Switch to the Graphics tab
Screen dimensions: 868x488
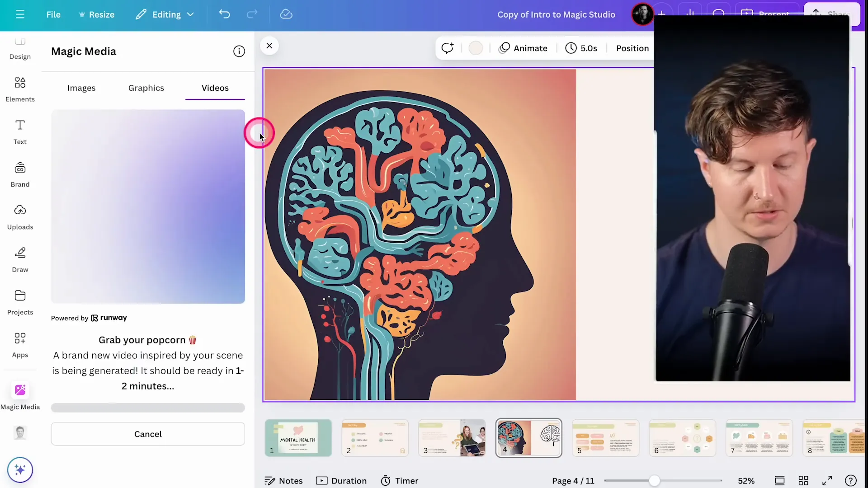146,88
